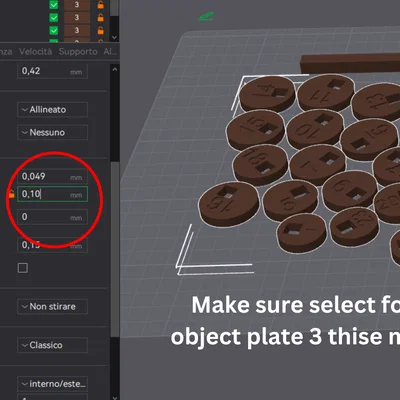400x400 pixels.
Task: Select the disc numbered 23 on the plate
Action: (x=354, y=226)
